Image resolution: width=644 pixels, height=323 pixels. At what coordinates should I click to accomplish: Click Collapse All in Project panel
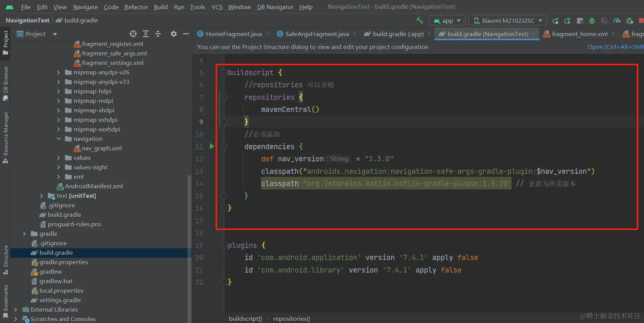(x=158, y=34)
